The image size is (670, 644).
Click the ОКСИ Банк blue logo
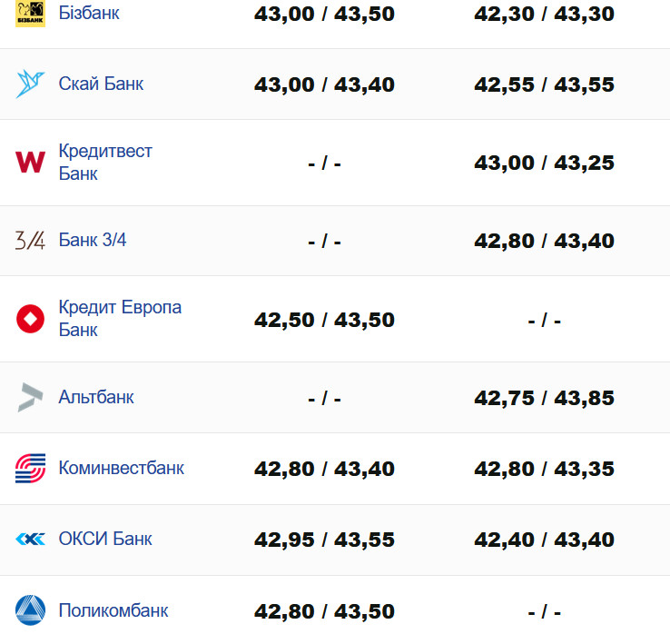click(x=30, y=540)
